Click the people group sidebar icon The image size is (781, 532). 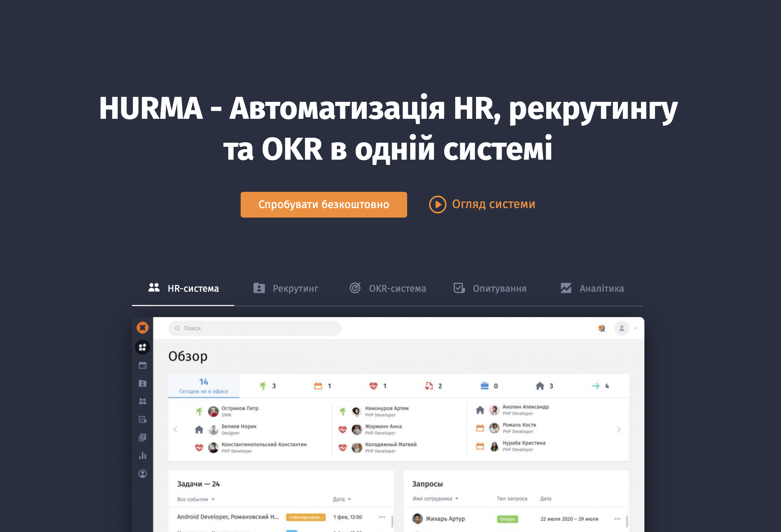coord(143,401)
